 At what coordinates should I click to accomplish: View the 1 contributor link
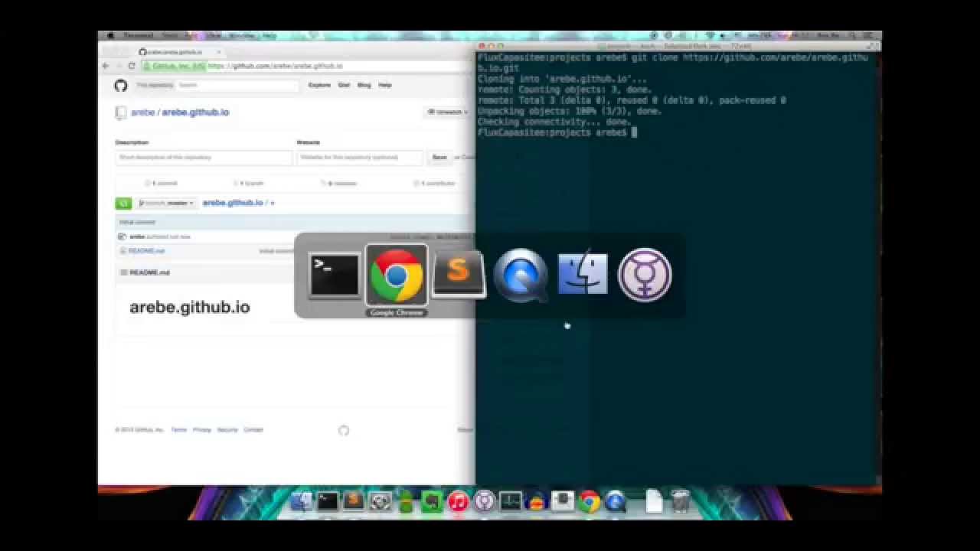[x=435, y=184]
